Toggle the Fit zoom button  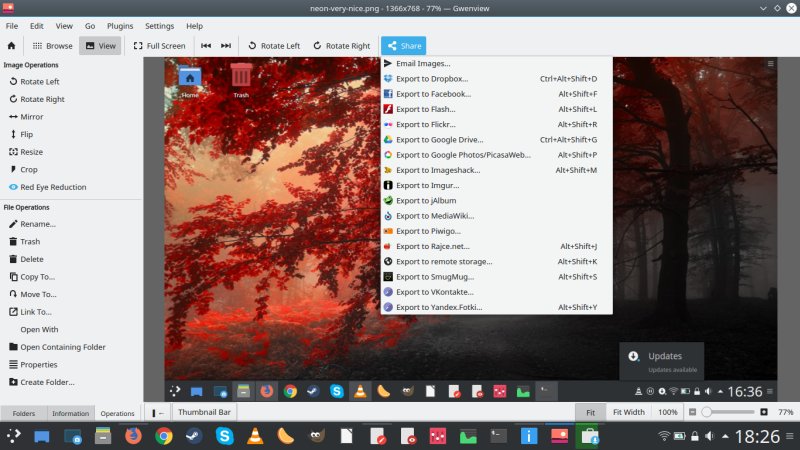590,412
